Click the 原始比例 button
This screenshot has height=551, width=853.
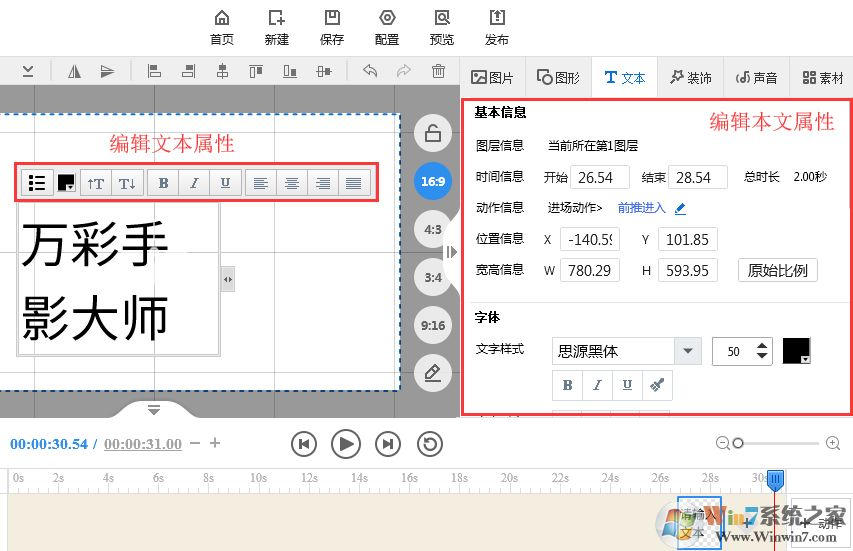pos(777,270)
